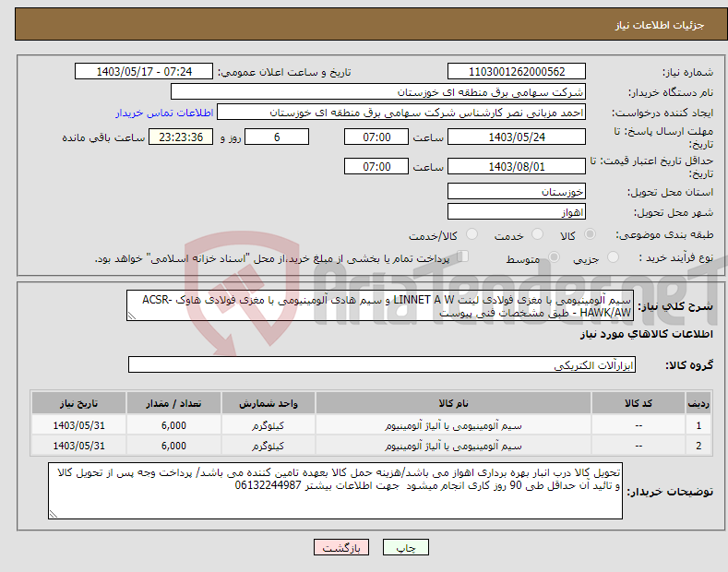Image resolution: width=728 pixels, height=572 pixels.
Task: Click row 2 unit کیلوگرم cell
Action: 269,446
